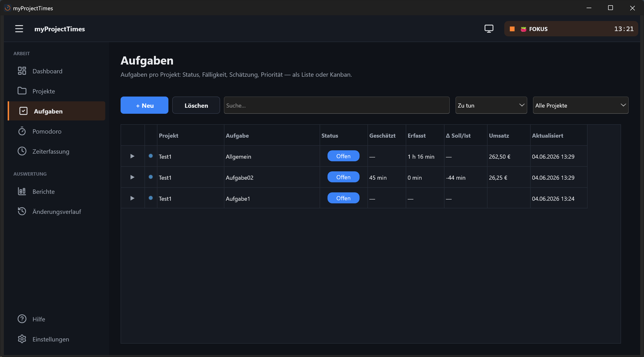
Task: Click the Allgemein task name cell
Action: click(272, 156)
